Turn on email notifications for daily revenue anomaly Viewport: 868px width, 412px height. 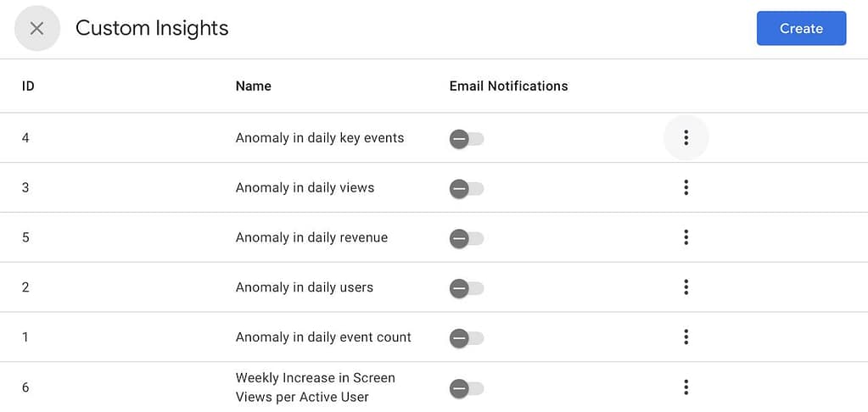pyautogui.click(x=466, y=238)
